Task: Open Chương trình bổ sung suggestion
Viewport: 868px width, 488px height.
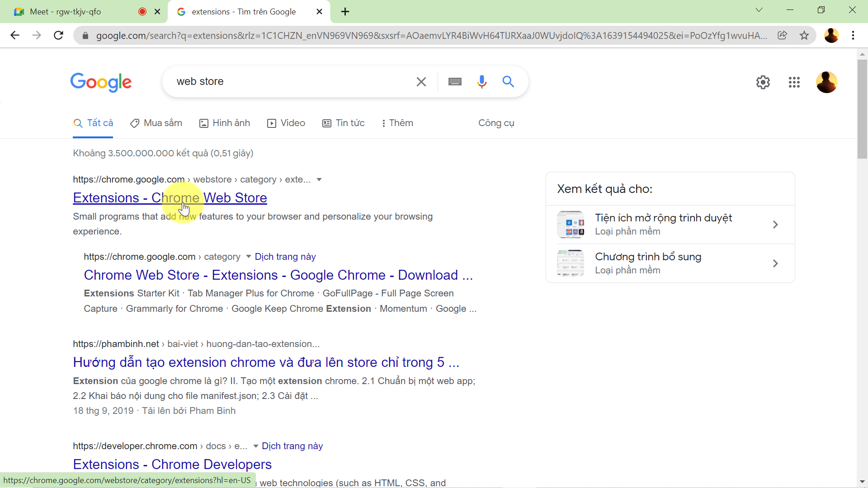Action: tap(670, 263)
